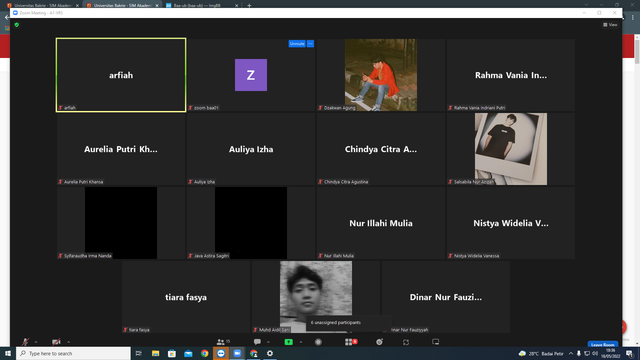Screen dimensions: 640x360
Task: Click the weather widget in taskbar
Action: tap(541, 353)
